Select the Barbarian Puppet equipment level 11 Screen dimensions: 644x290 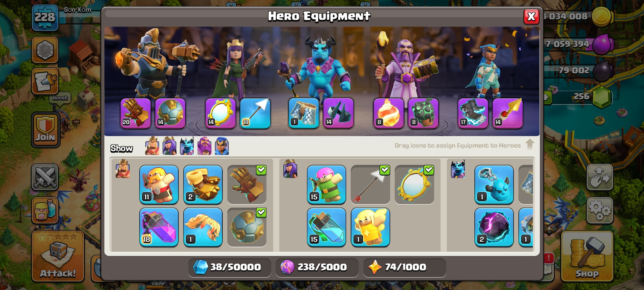click(x=159, y=184)
